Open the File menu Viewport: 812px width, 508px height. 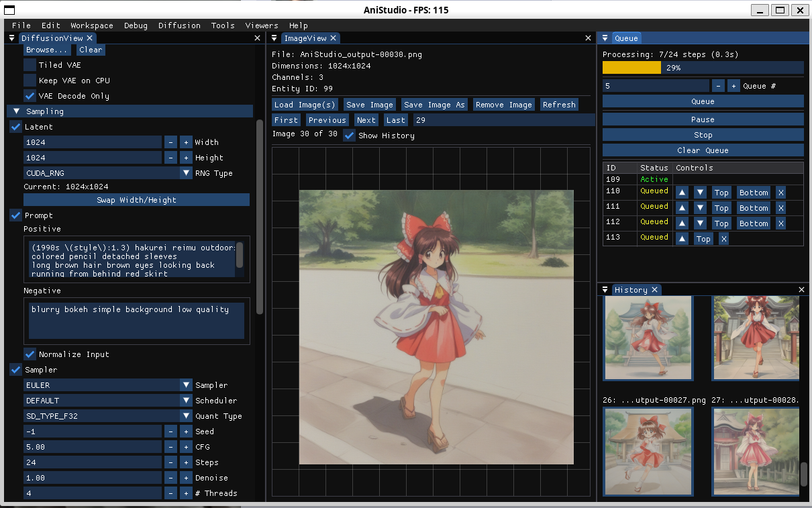[21, 26]
